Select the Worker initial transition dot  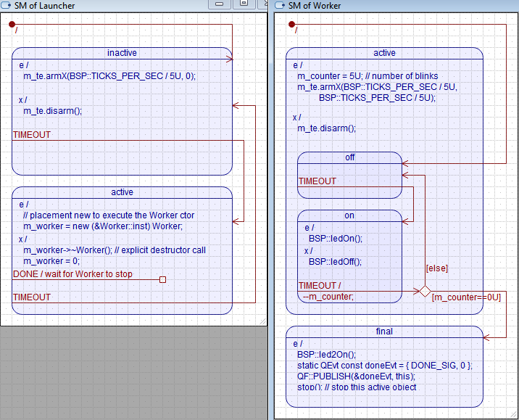pos(291,25)
